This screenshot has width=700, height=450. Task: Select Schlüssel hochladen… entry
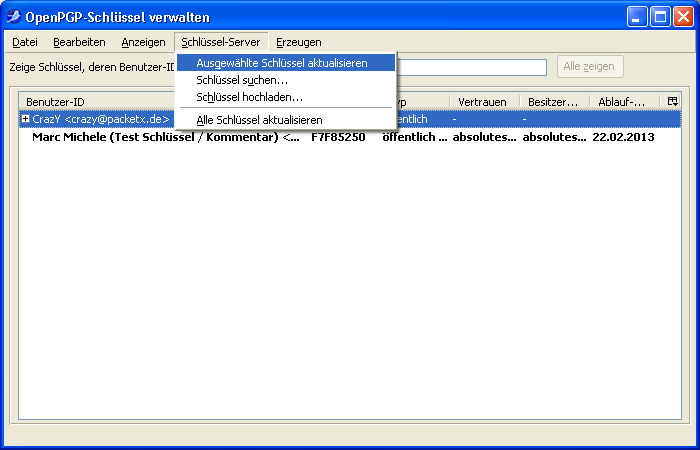click(286, 97)
